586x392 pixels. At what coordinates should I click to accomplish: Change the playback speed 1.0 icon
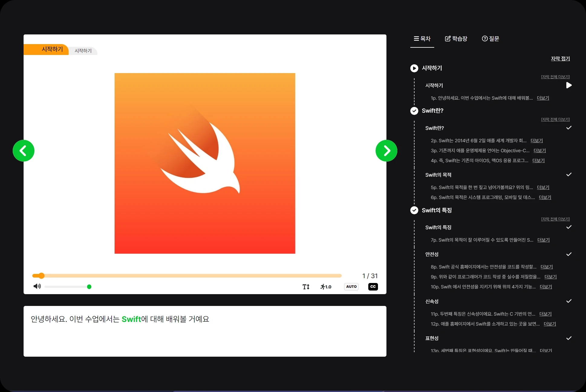click(326, 287)
